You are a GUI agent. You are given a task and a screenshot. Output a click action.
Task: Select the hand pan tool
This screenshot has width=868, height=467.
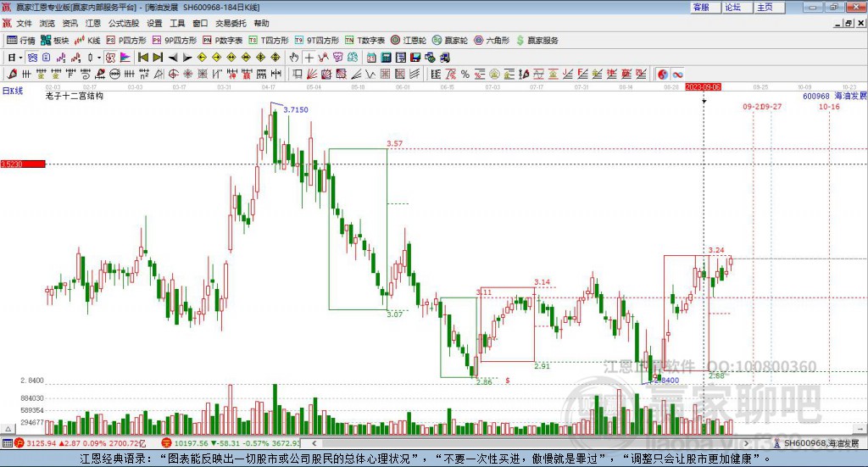pos(294,58)
